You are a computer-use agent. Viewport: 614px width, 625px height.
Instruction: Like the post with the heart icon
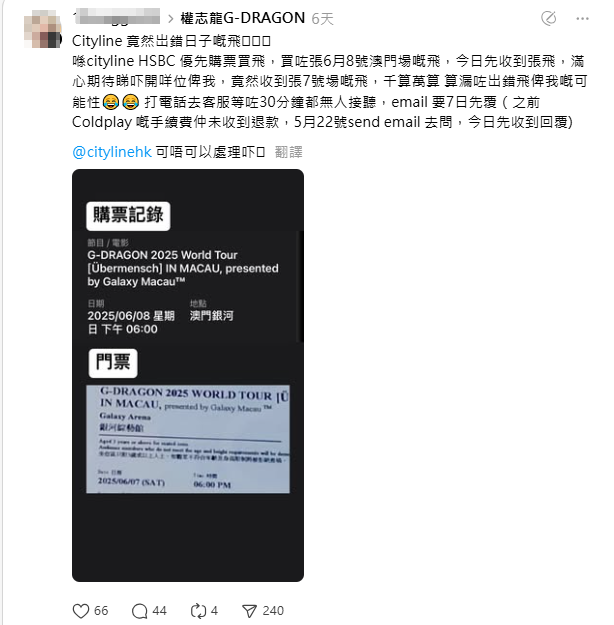tap(81, 611)
